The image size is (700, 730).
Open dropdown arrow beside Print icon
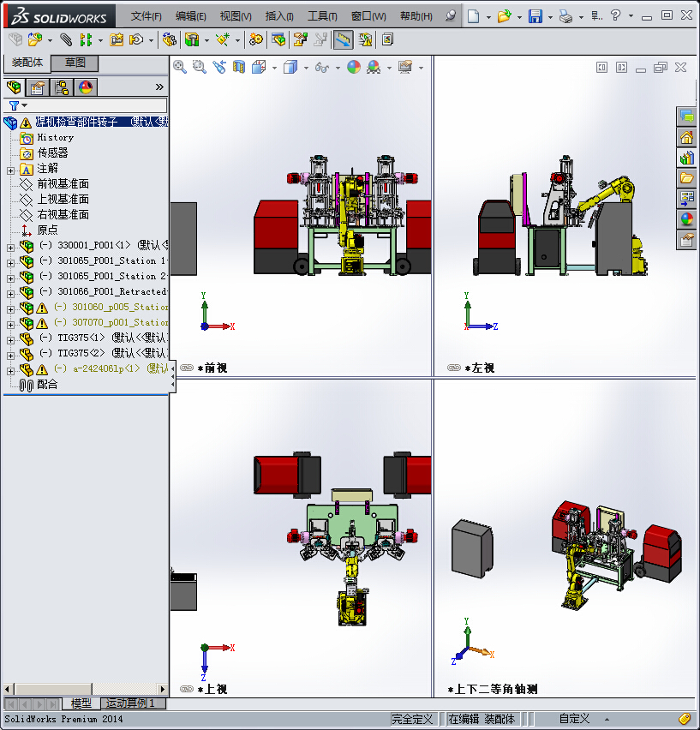click(581, 17)
